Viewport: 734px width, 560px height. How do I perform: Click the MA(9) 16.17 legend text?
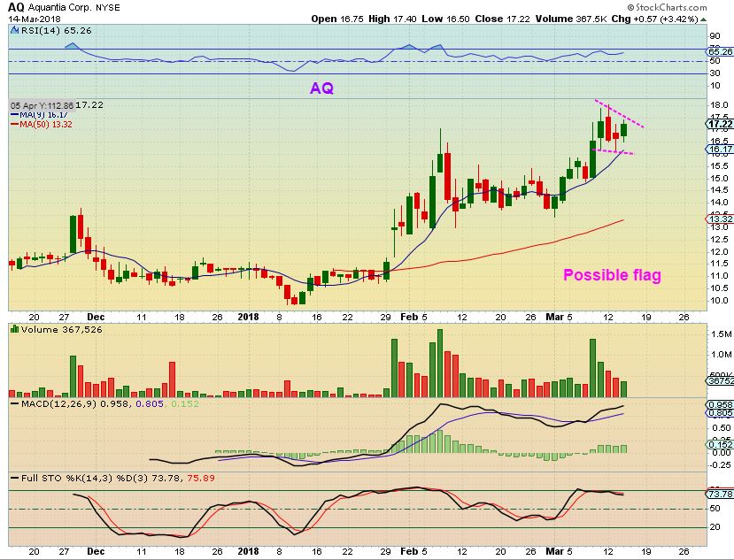(43, 115)
